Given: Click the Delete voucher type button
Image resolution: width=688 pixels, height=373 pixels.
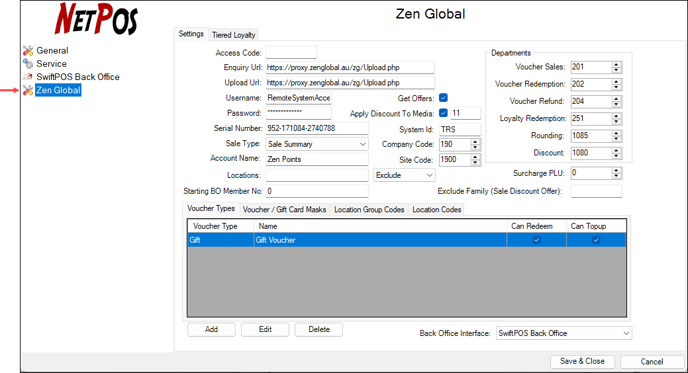Looking at the screenshot, I should click(319, 330).
